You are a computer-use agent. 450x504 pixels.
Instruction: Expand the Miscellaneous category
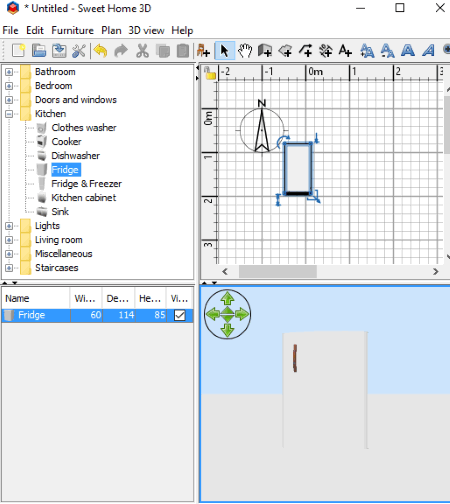pos(9,254)
